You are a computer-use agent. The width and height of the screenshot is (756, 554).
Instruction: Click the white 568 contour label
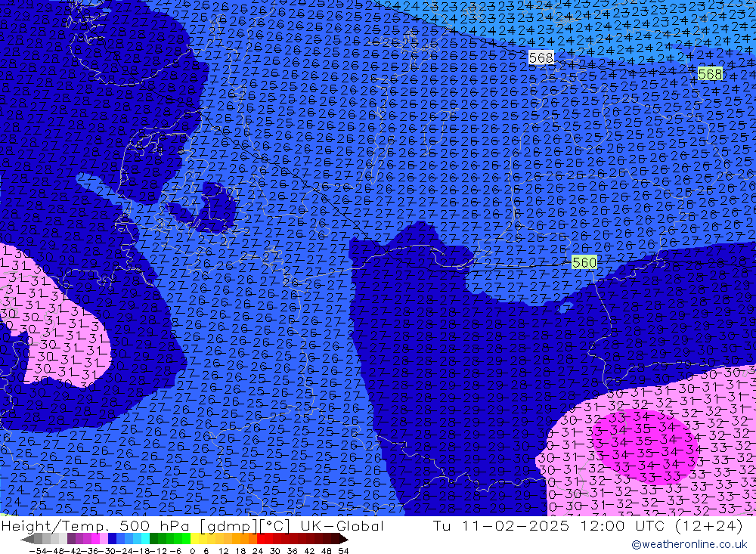(541, 58)
